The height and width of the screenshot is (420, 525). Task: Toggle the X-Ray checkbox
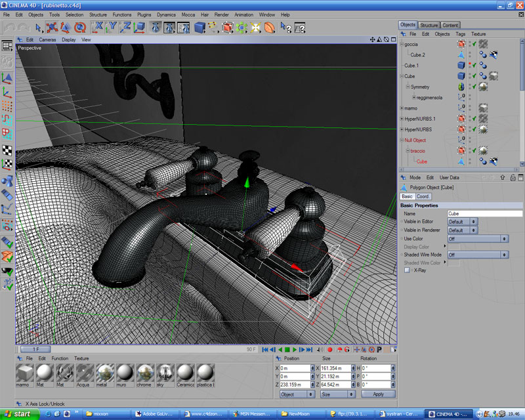(407, 270)
